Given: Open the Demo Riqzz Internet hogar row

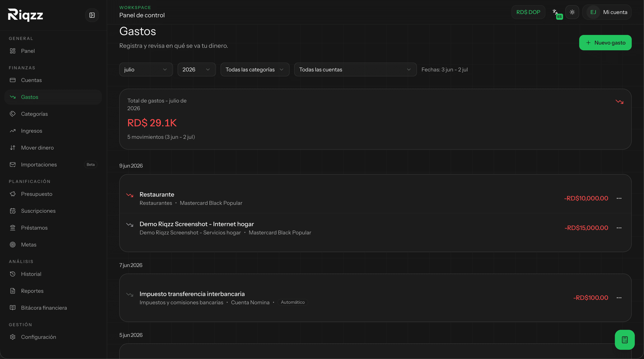Looking at the screenshot, I should pyautogui.click(x=375, y=228).
